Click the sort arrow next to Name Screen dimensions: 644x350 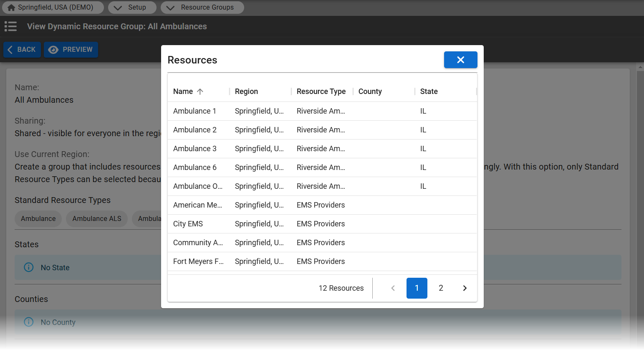200,91
